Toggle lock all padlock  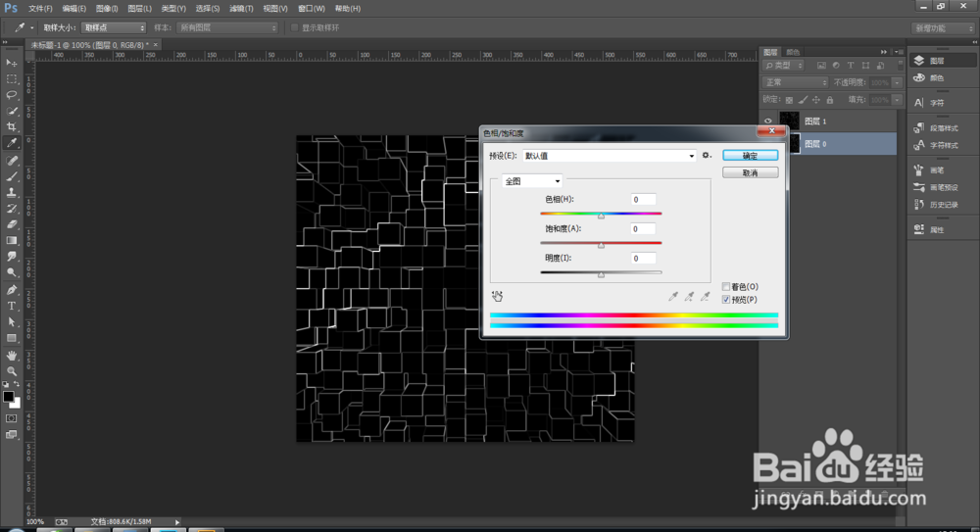[830, 100]
